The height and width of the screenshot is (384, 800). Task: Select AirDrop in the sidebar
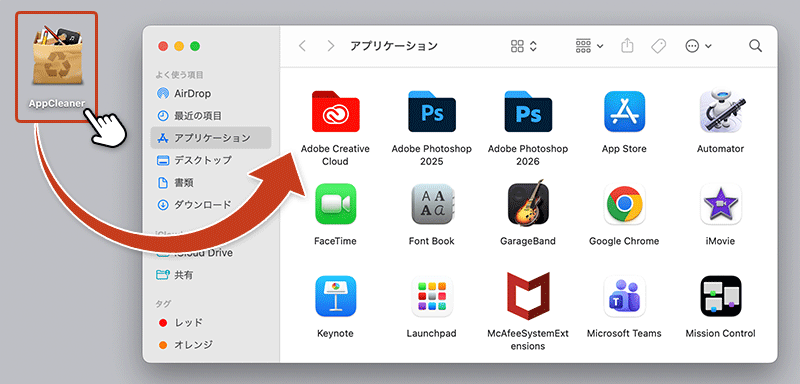point(211,94)
